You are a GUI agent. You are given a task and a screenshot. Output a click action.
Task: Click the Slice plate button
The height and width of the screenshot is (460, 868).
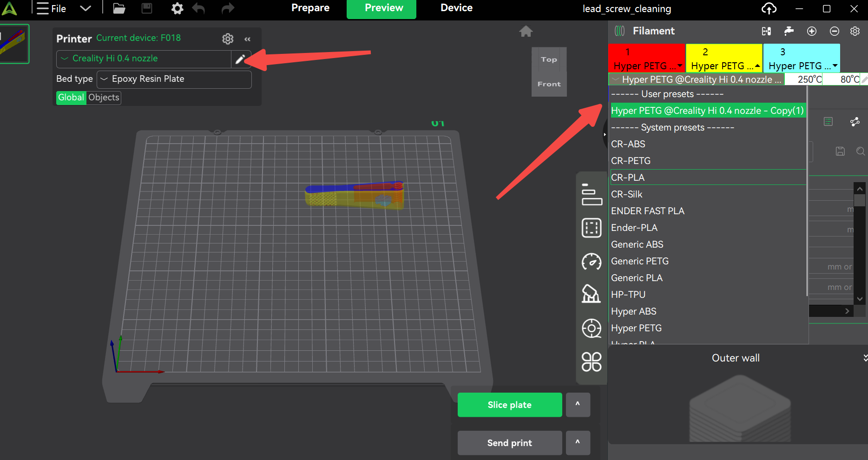pos(509,405)
